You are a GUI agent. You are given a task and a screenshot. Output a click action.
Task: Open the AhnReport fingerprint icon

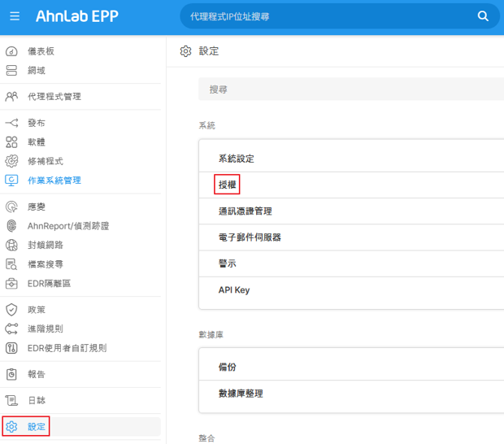[11, 226]
